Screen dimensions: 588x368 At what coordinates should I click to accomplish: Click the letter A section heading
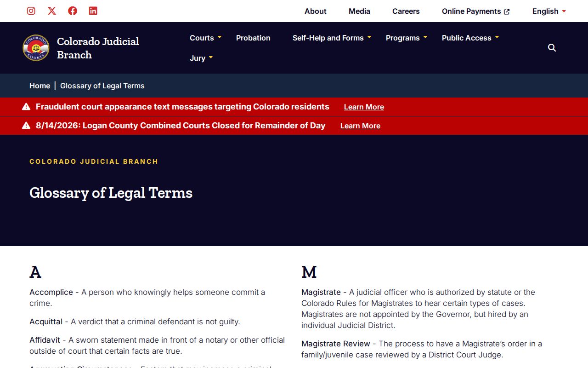tap(35, 272)
